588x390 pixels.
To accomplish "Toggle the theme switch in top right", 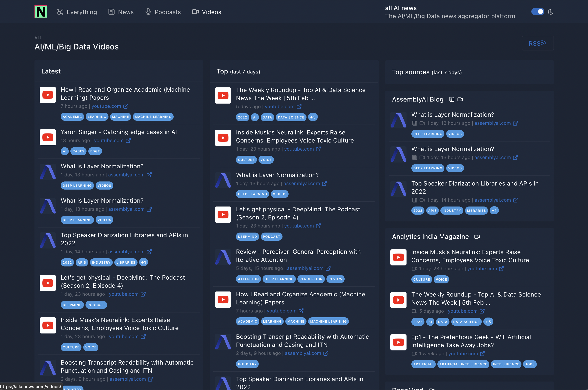I will [x=538, y=12].
